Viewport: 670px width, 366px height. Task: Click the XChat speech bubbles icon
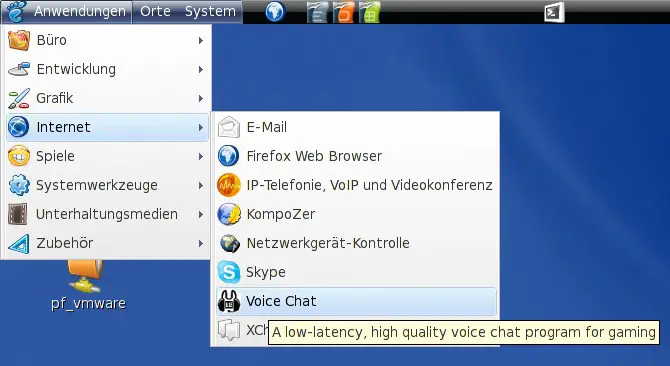click(228, 330)
